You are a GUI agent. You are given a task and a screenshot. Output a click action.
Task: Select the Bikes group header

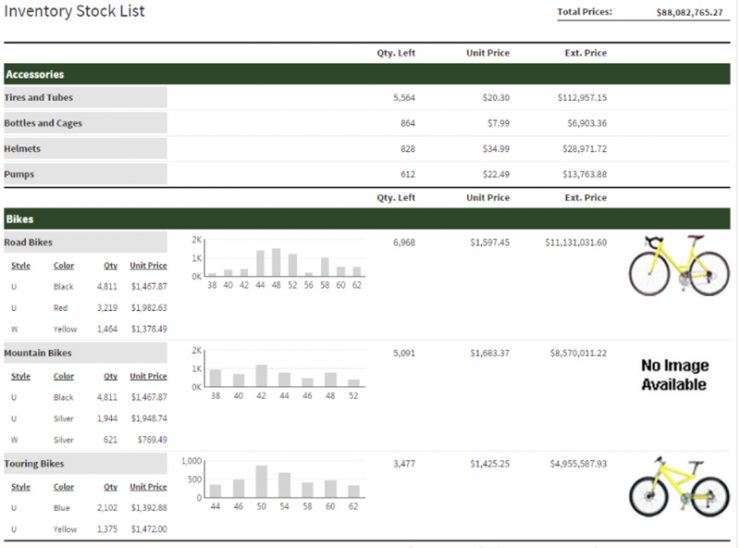(x=19, y=219)
